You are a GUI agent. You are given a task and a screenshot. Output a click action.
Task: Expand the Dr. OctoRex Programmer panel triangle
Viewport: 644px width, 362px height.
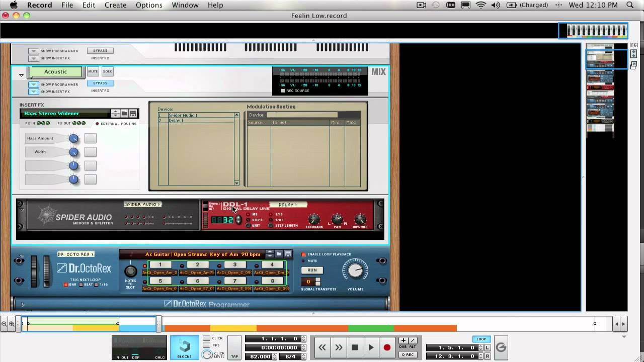(22, 304)
